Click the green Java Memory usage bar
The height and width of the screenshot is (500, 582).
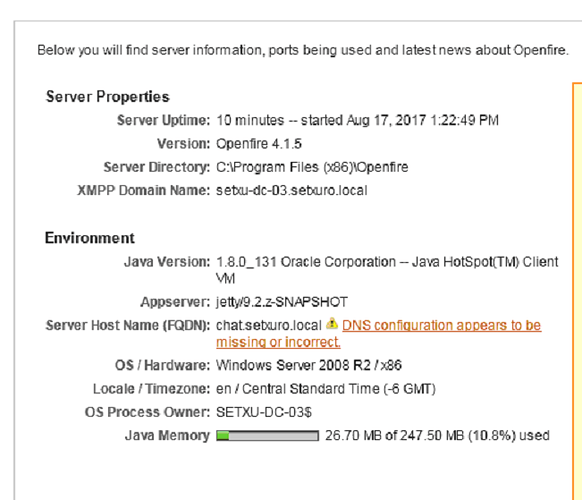click(267, 435)
